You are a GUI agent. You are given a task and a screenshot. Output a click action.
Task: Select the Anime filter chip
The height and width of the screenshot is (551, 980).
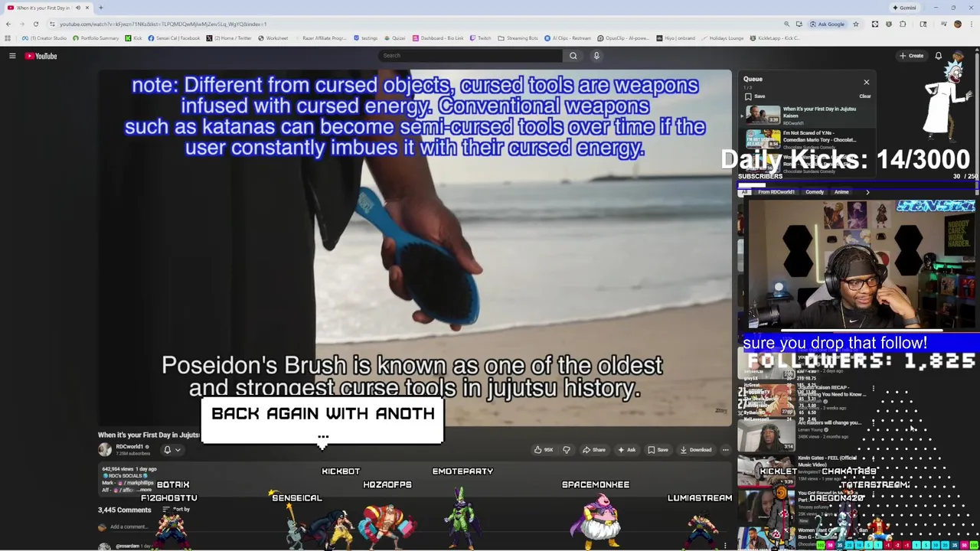[841, 192]
